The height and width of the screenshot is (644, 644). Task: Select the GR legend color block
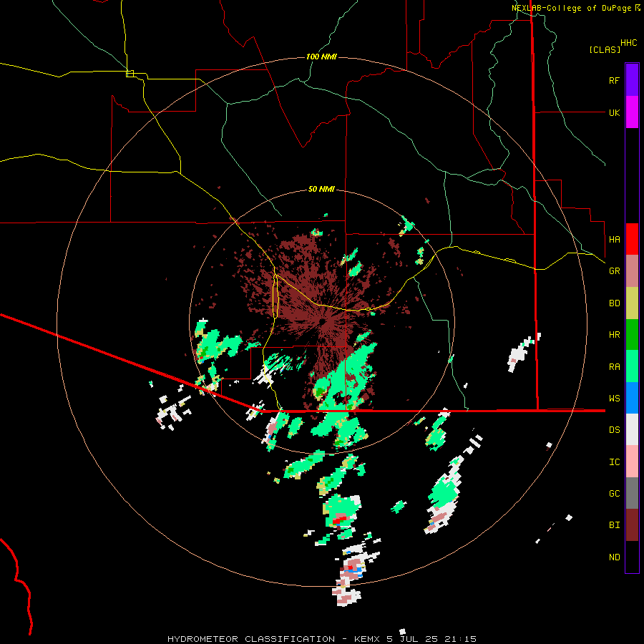pos(632,271)
